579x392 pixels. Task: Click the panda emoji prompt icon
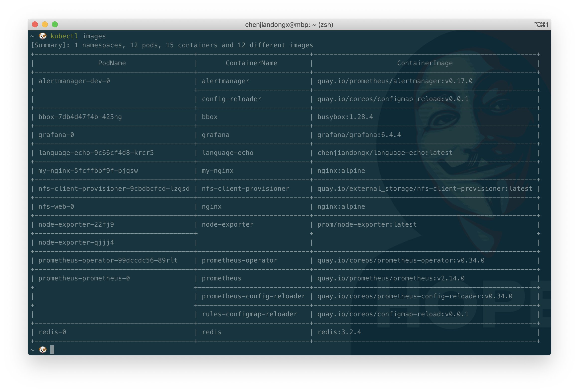pos(43,36)
